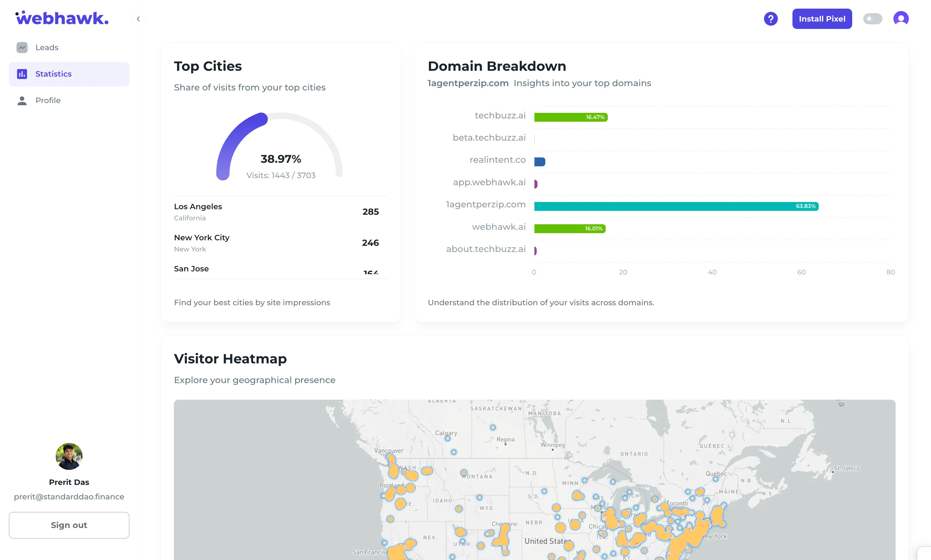This screenshot has width=931, height=560.
Task: Open the Profile person icon in sidebar
Action: coord(22,100)
